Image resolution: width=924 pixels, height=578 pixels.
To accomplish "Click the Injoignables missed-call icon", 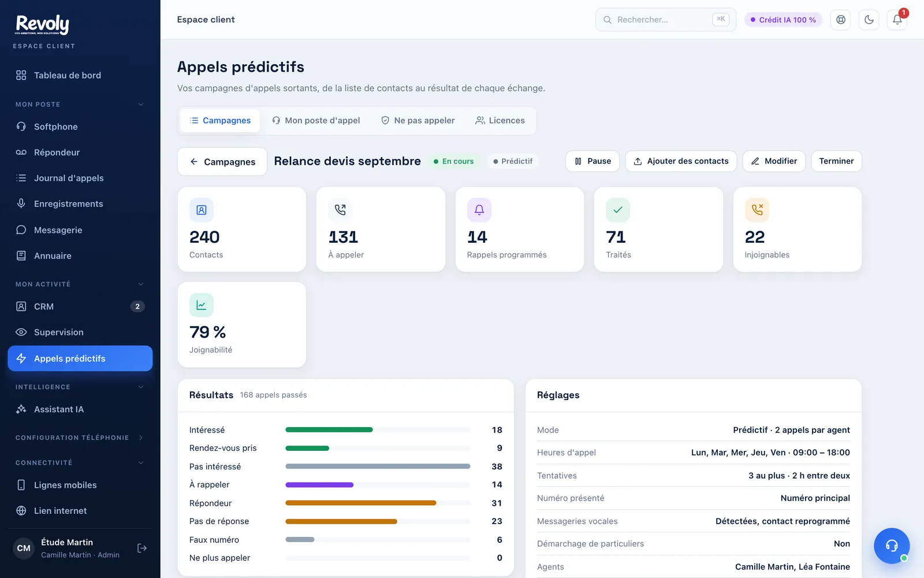I will point(757,210).
